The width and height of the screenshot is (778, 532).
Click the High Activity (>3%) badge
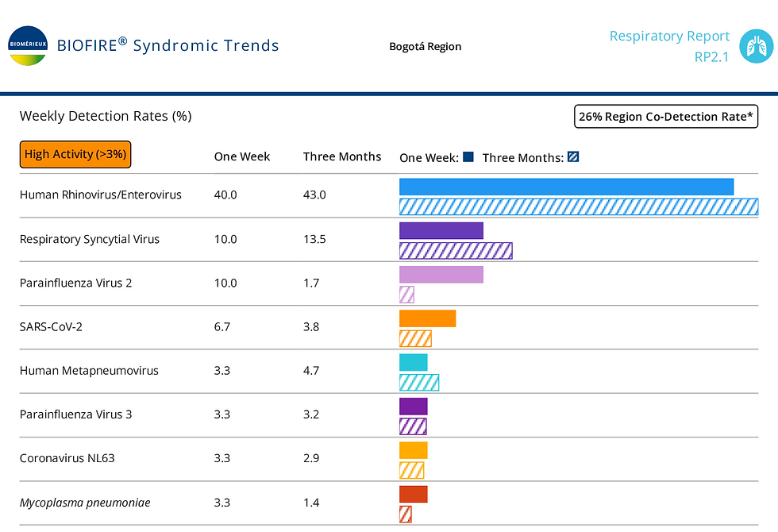75,154
